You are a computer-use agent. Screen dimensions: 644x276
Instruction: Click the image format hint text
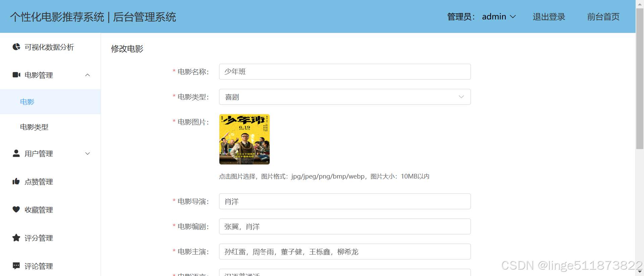[x=324, y=177]
